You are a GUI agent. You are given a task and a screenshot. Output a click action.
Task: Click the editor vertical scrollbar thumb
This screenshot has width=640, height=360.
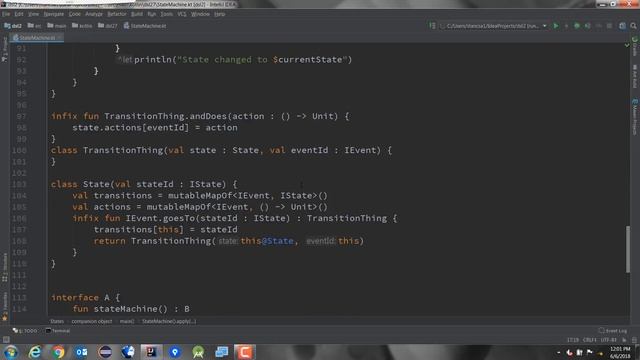(628, 249)
